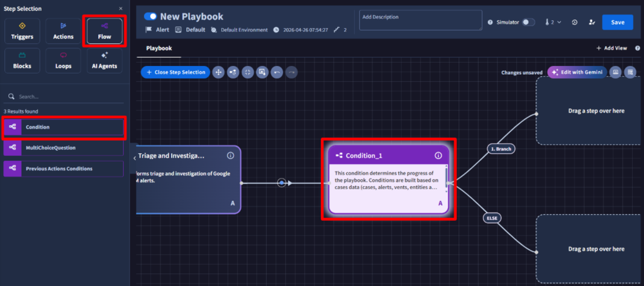Click the Condition_1 description scrollbar
Screen dimensions: 644x286
coord(446,178)
